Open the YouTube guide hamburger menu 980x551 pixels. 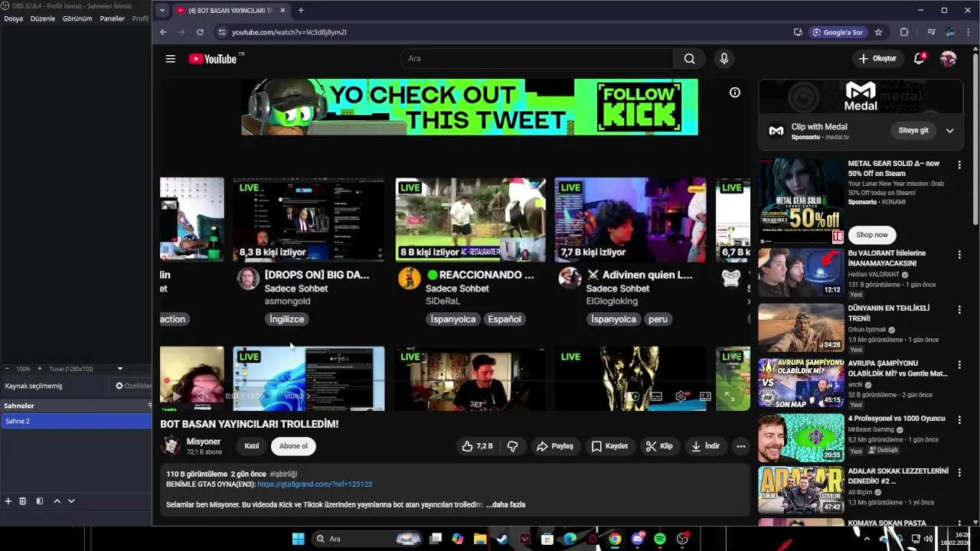(170, 59)
